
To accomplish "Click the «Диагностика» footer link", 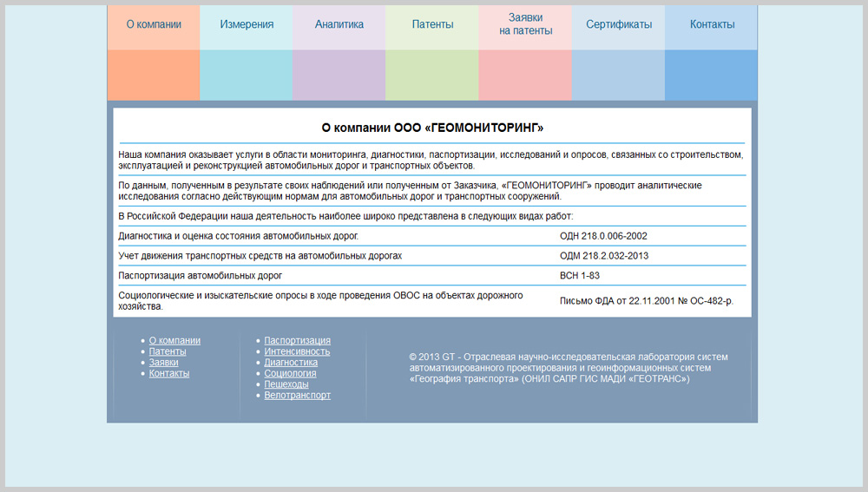I will [290, 363].
